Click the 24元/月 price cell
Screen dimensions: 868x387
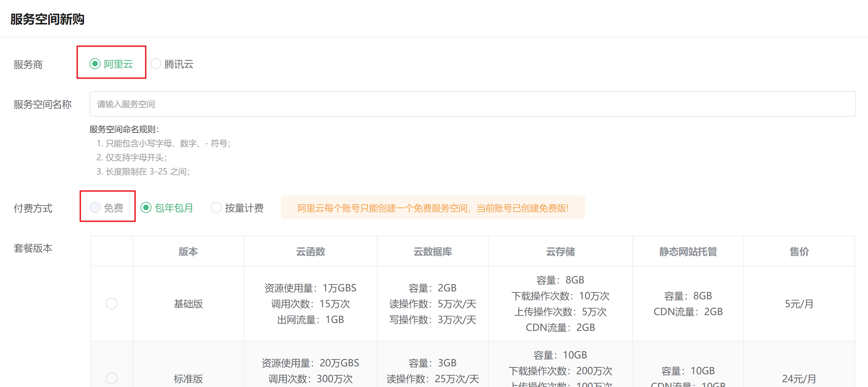click(799, 378)
